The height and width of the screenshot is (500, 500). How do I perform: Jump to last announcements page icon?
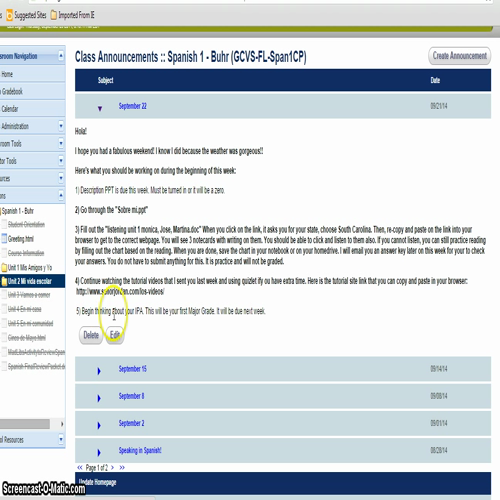coord(122,468)
